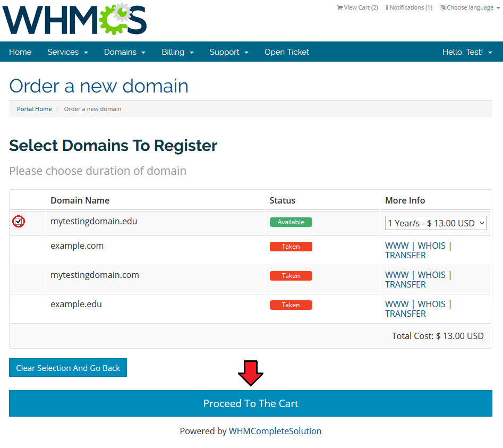Click the Taken badge for example.com
This screenshot has height=448, width=503.
pos(291,247)
